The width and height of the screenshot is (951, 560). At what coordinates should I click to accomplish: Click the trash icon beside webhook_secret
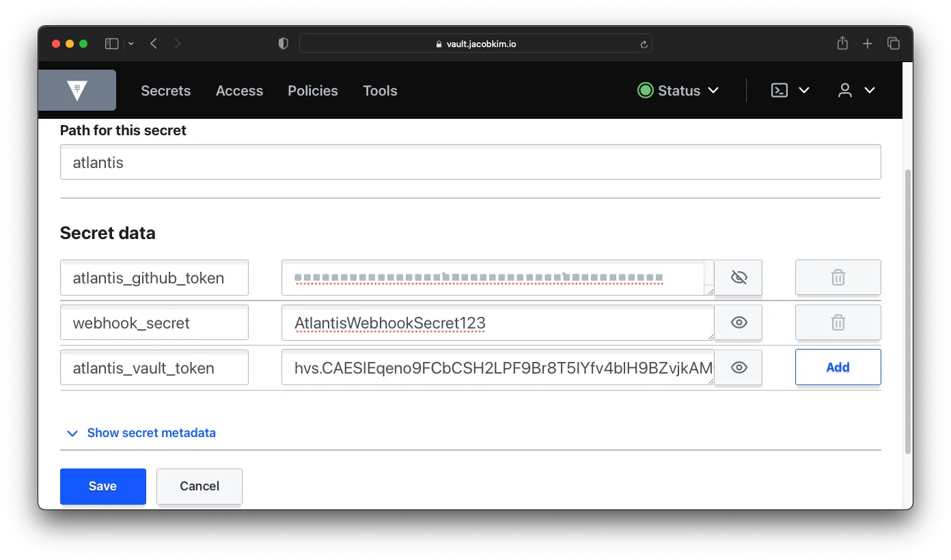tap(838, 322)
